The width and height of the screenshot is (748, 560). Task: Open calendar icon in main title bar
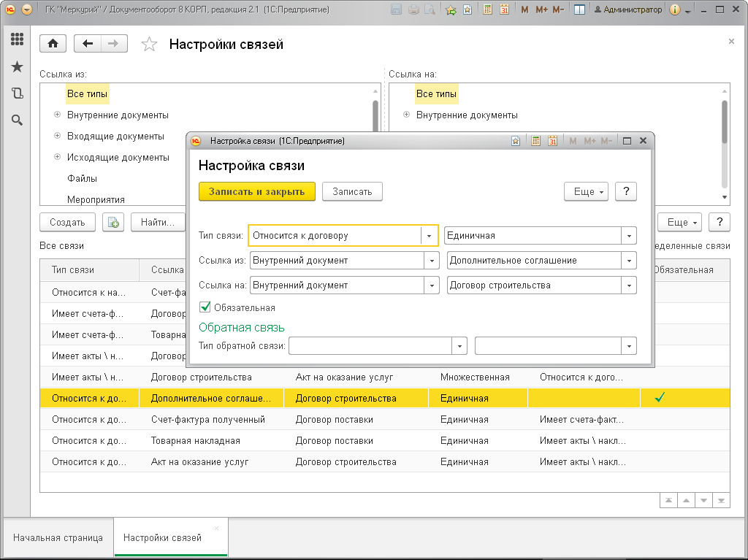tap(504, 9)
